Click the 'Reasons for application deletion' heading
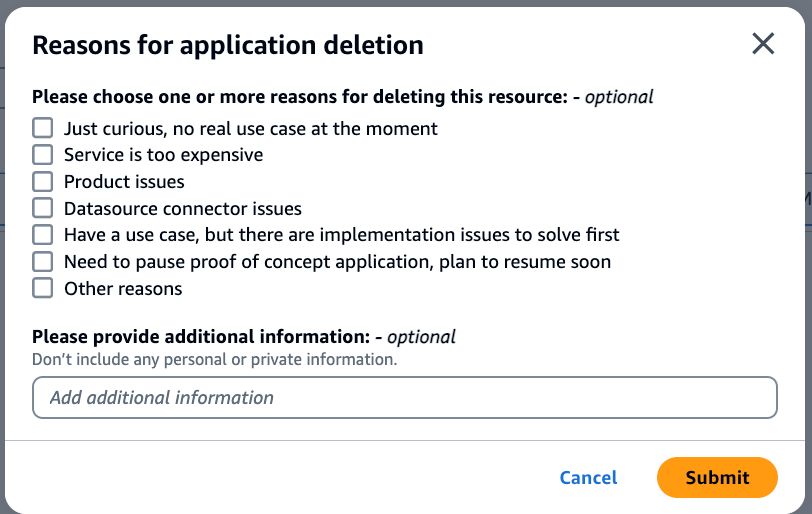 click(x=228, y=45)
